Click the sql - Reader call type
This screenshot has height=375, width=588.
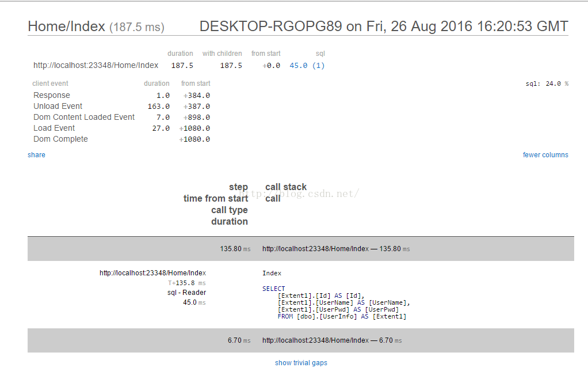click(187, 293)
